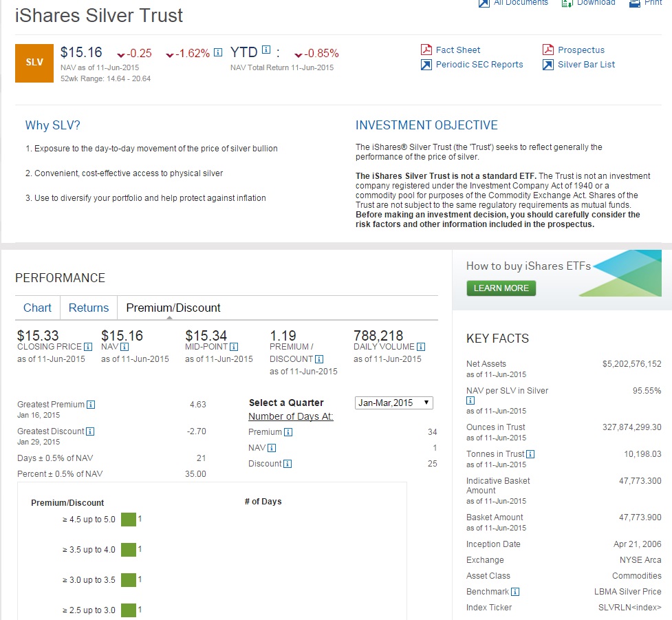
Task: Click info icon next to Closing Price
Action: click(x=87, y=347)
